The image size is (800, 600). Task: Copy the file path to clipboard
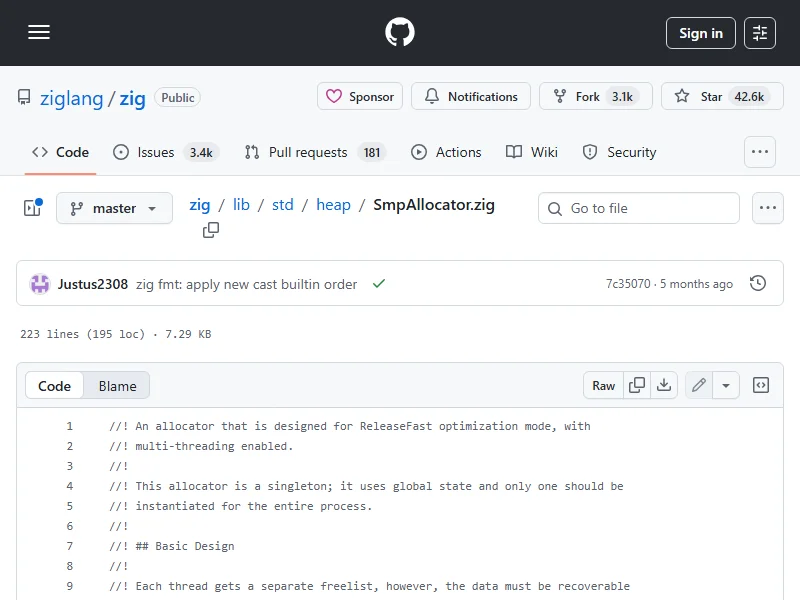pos(211,231)
